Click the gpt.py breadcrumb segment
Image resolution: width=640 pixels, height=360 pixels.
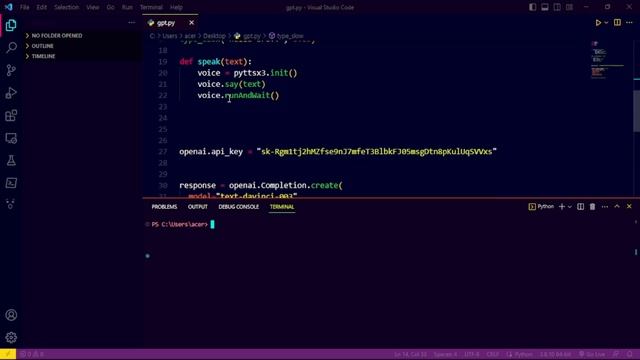(247, 36)
